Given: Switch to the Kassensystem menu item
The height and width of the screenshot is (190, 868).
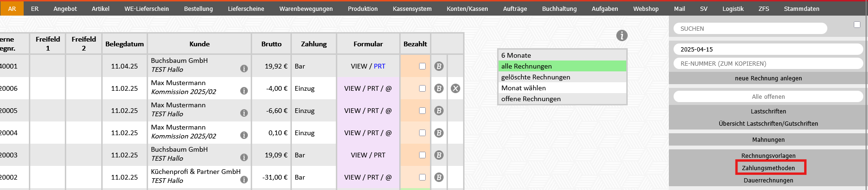Looking at the screenshot, I should tap(412, 9).
